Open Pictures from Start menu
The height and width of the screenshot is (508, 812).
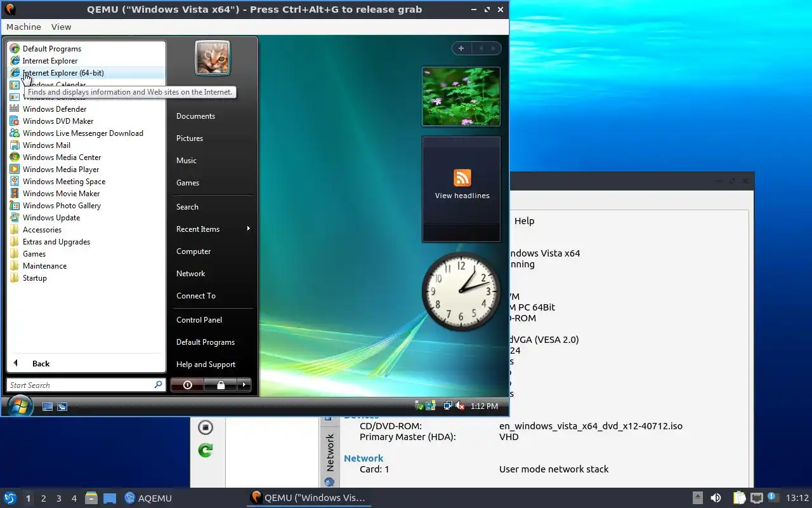(190, 138)
